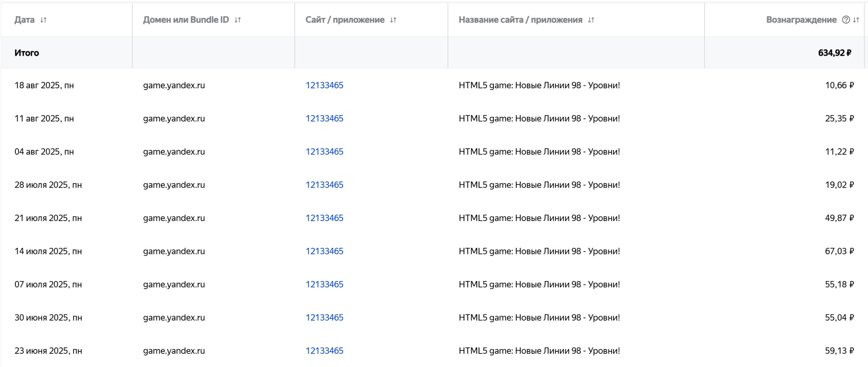
Task: Click the Итого total 634,92 ₽ cell
Action: pyautogui.click(x=834, y=53)
